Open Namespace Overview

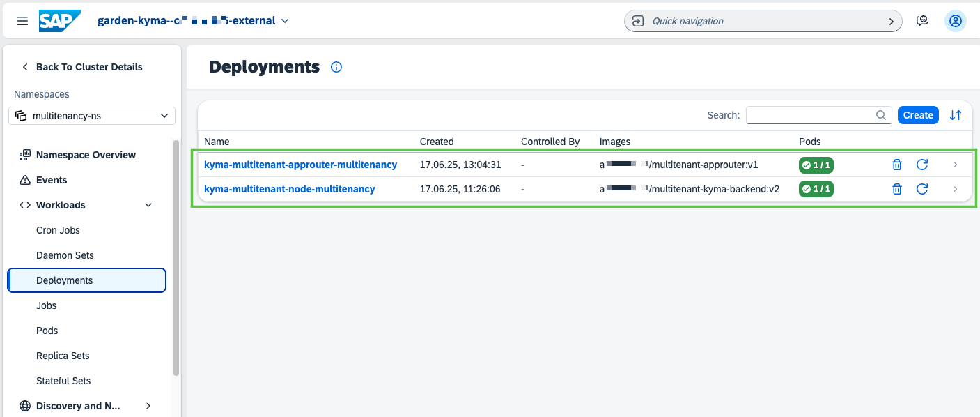click(x=86, y=155)
